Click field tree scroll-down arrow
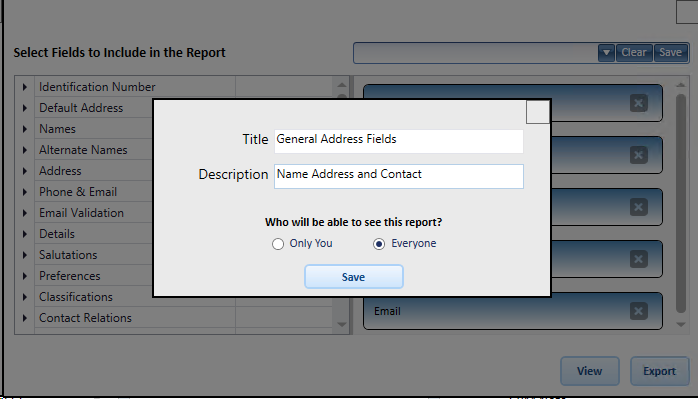698x399 pixels. pyautogui.click(x=342, y=325)
